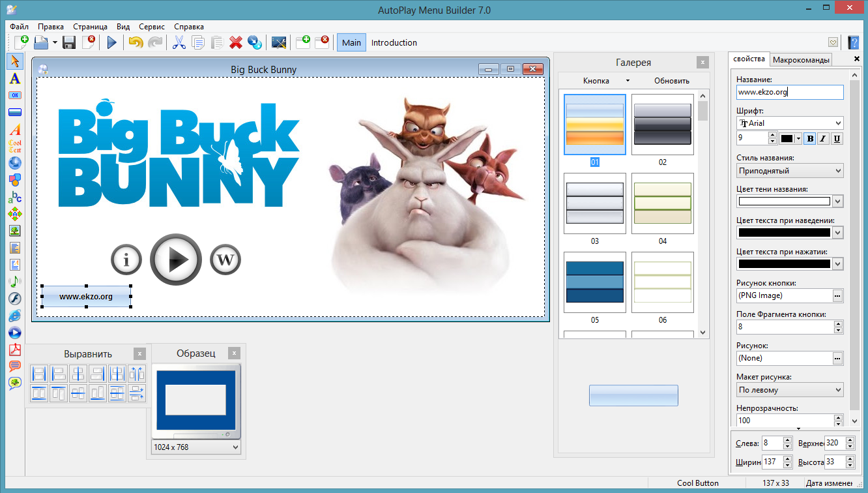This screenshot has height=493, width=868.
Task: Expand the Цвет тени названия color dropdown
Action: [838, 202]
